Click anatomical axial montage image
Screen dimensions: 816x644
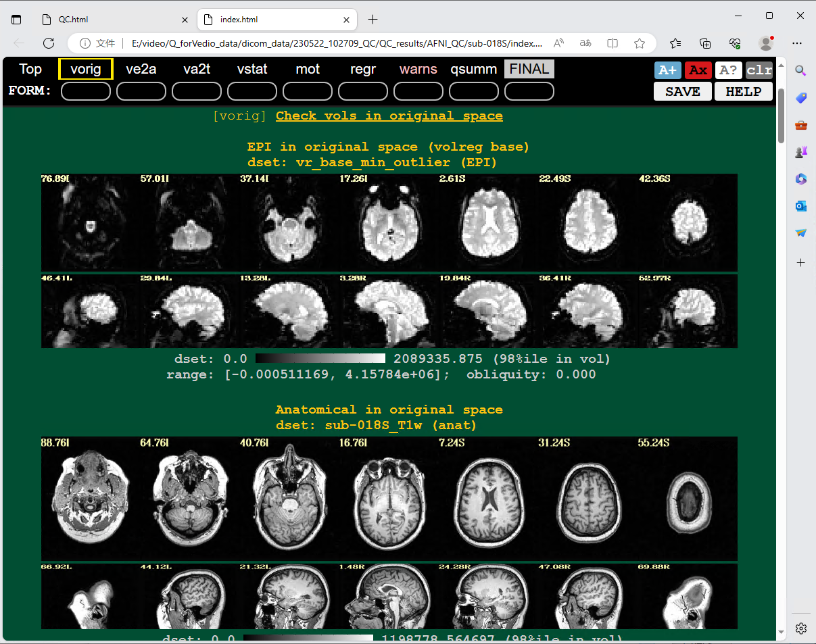389,497
